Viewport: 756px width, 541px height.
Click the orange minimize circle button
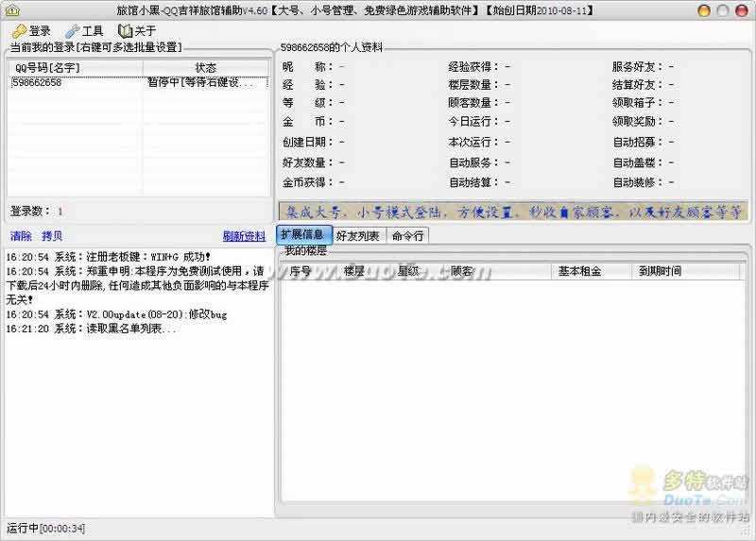(x=704, y=10)
